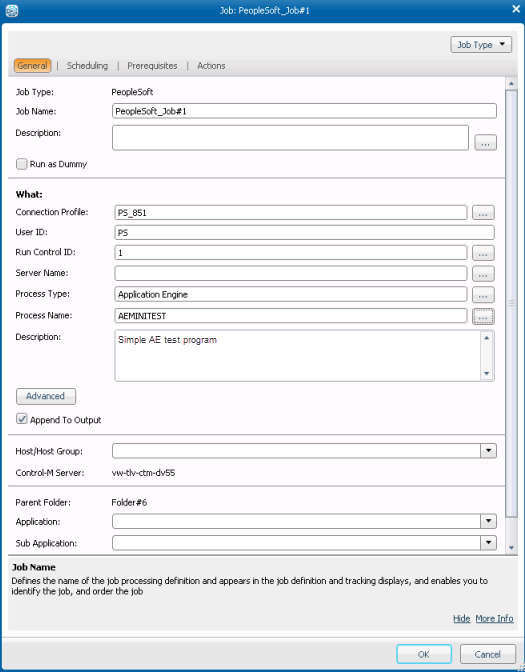Click the Process Type field
The image size is (525, 672).
coord(291,294)
